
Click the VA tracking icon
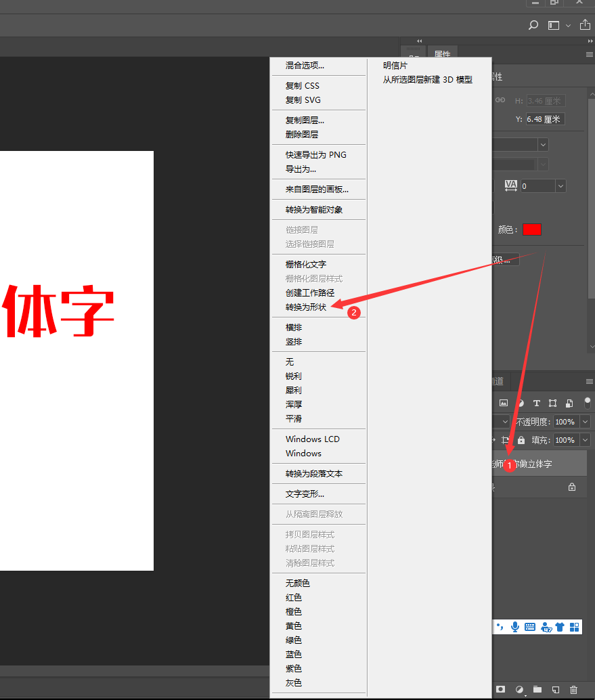(x=510, y=185)
